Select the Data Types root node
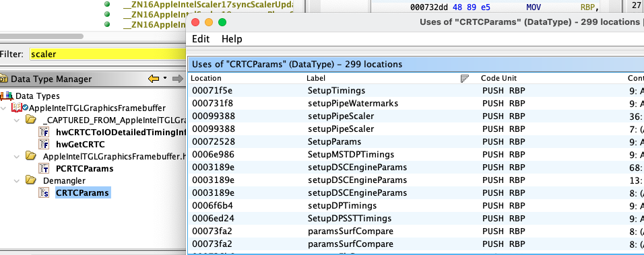Screen dimensions: 644x255 [37, 96]
